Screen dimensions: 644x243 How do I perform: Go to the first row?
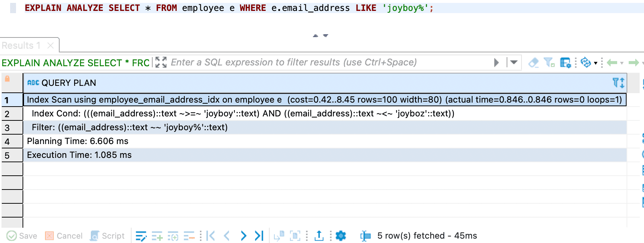pyautogui.click(x=210, y=236)
